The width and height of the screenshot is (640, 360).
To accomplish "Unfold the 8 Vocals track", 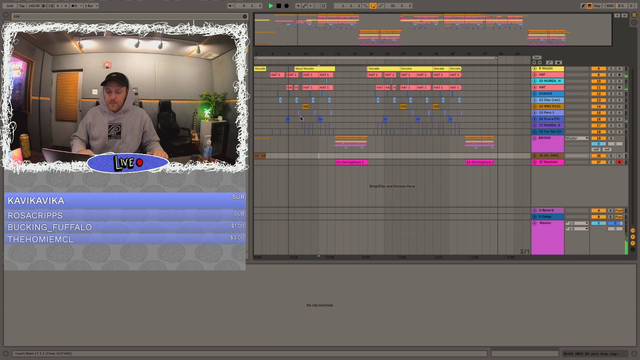I will click(x=535, y=69).
